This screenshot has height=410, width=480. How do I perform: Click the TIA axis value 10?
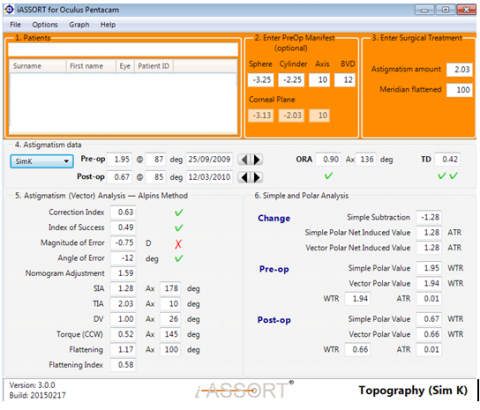tap(170, 304)
